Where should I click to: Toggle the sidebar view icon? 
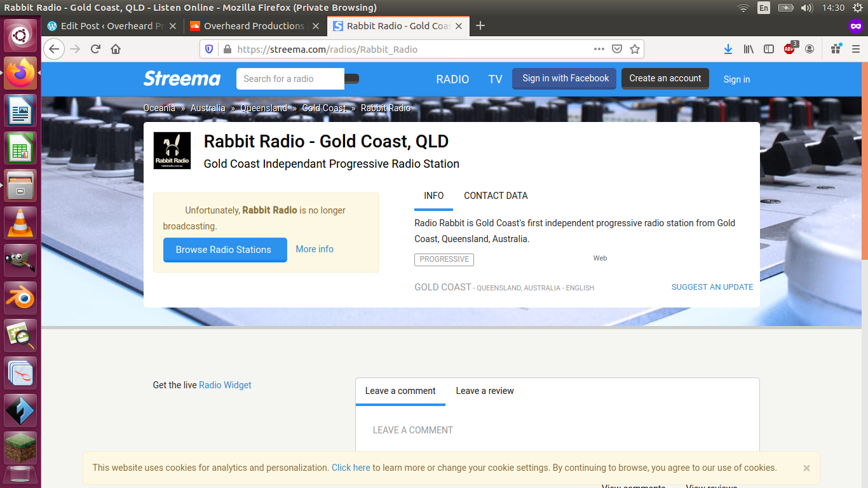(769, 49)
